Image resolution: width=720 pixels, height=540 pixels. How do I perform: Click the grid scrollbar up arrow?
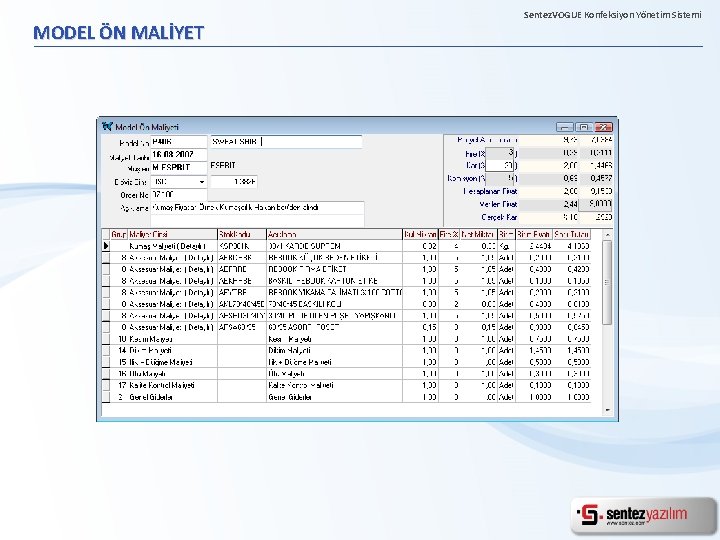(x=607, y=234)
